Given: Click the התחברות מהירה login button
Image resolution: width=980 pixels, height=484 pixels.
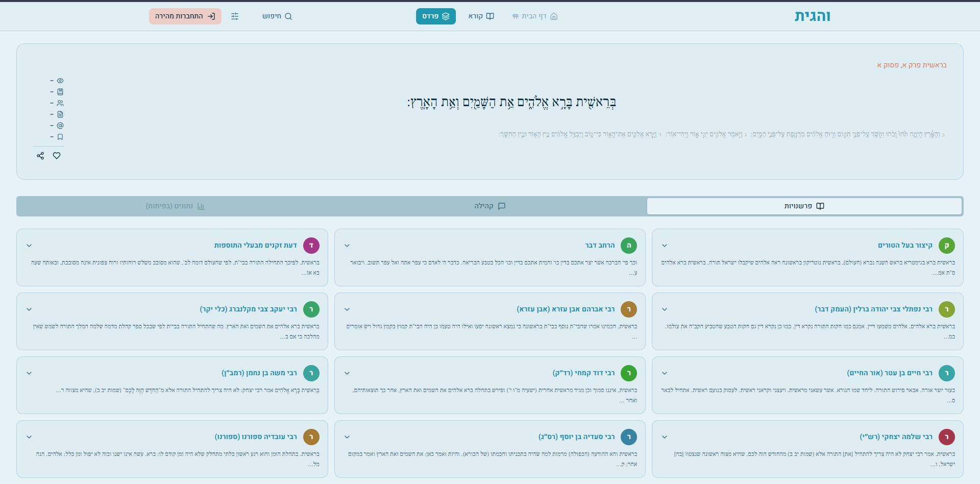Looking at the screenshot, I should [185, 16].
